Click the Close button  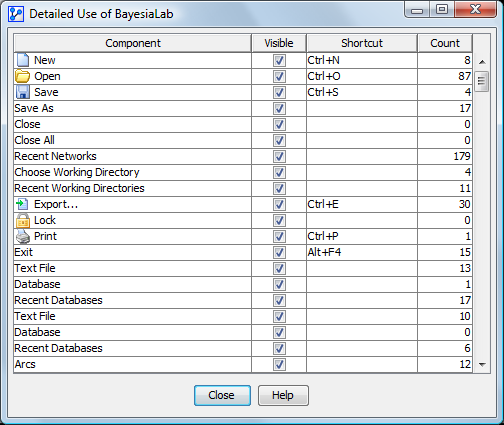coord(222,395)
